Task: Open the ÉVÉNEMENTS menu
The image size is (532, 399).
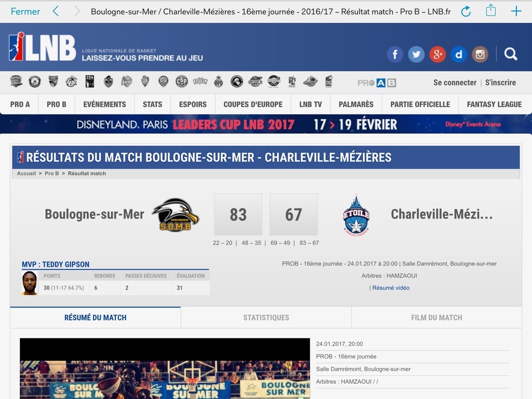Action: pyautogui.click(x=105, y=104)
